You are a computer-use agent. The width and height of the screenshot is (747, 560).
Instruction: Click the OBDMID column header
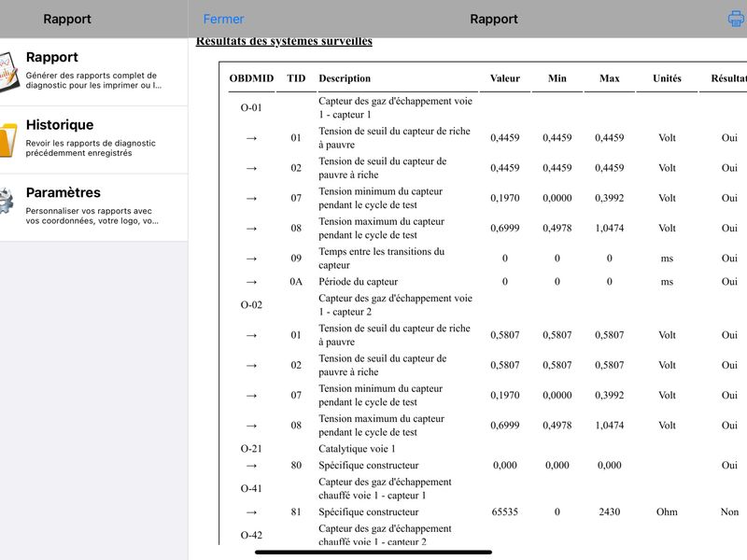[x=251, y=78]
